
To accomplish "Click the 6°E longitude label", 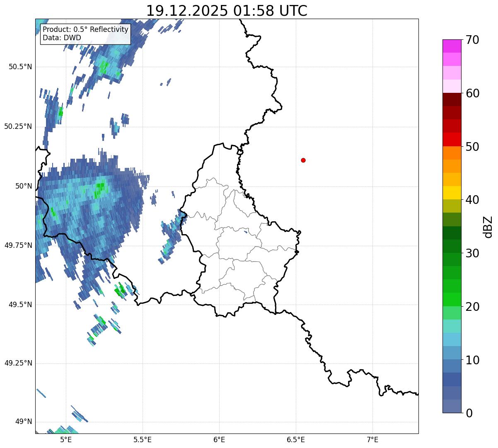I will click(219, 439).
